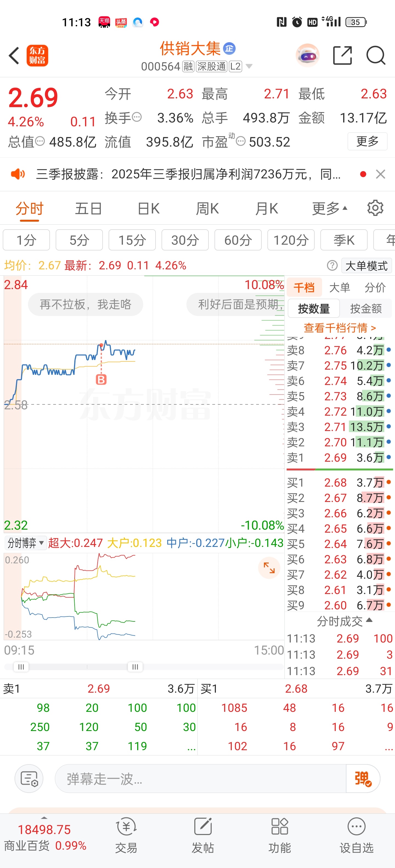Select the 大单 tab
The width and height of the screenshot is (395, 868).
point(339,287)
